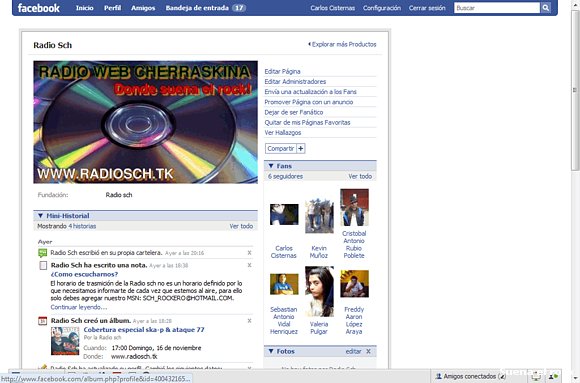Click Envía una actualización a los Fans

pyautogui.click(x=310, y=92)
